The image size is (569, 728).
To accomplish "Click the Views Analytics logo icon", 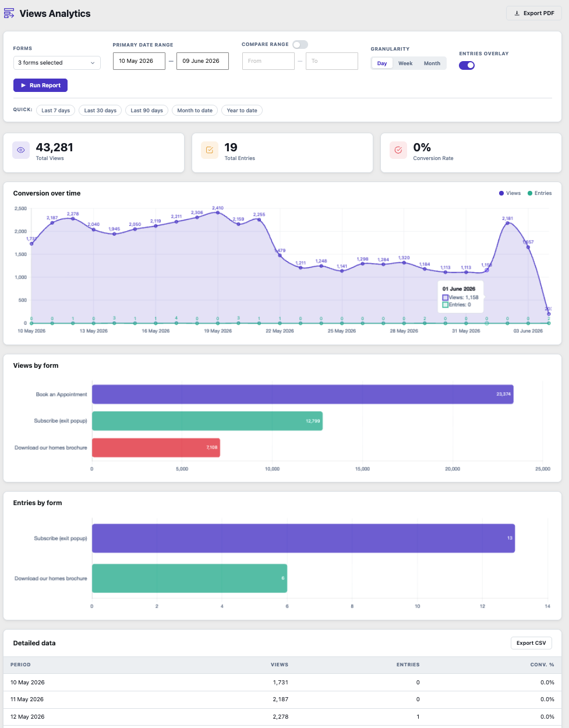I will tap(9, 13).
